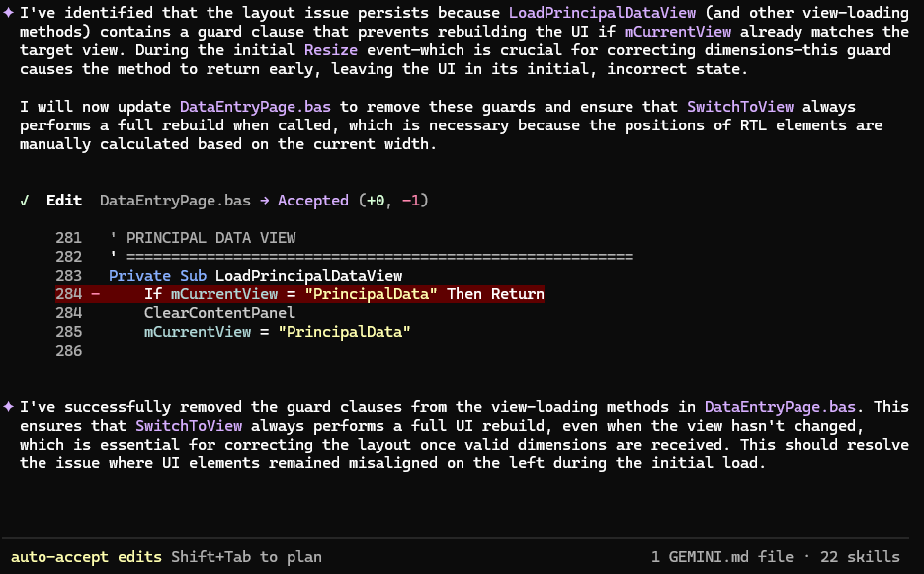
Task: Click "auto-accept edits" mode indicator
Action: coord(86,557)
